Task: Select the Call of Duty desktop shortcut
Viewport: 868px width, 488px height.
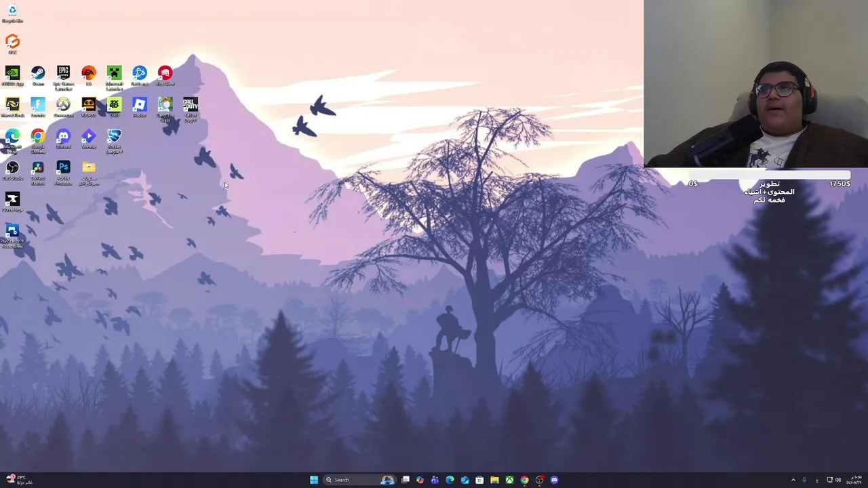Action: (191, 109)
